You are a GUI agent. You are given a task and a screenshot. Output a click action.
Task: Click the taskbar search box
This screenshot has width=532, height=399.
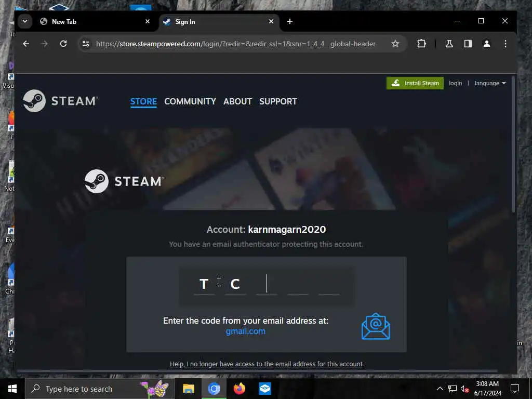(99, 389)
